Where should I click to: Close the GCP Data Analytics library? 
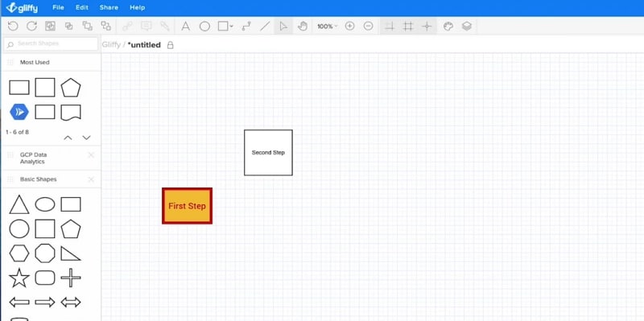[91, 154]
